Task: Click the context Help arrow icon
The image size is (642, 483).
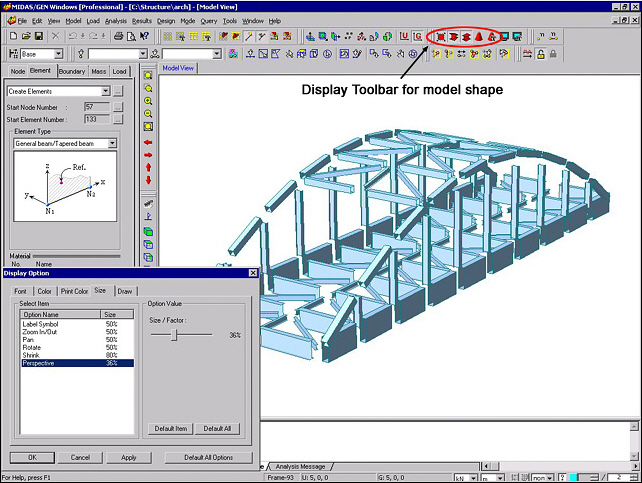Action: coord(144,36)
